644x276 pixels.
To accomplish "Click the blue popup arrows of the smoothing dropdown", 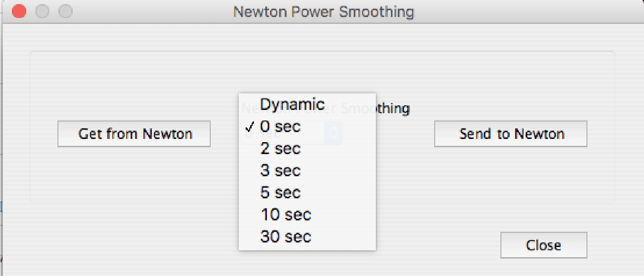I will (333, 133).
